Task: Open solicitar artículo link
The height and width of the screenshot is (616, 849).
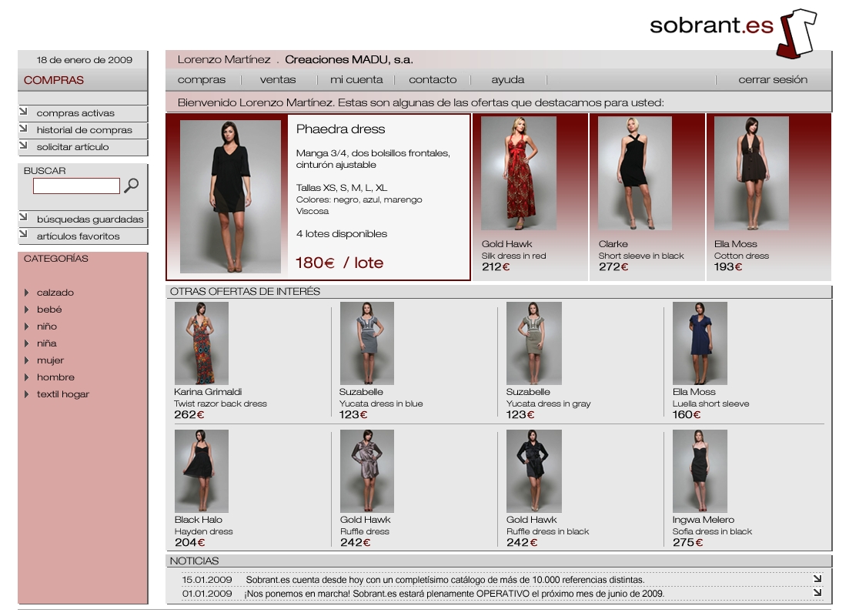Action: coord(72,147)
